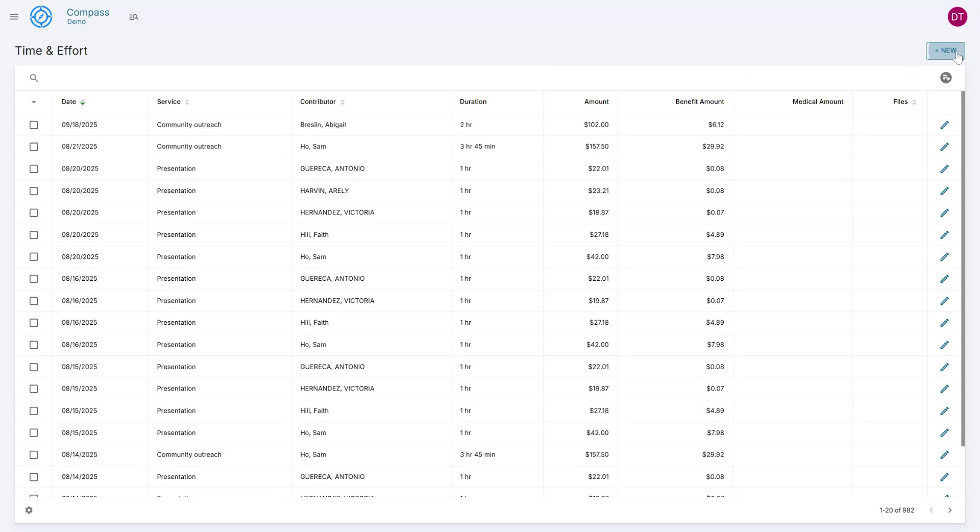This screenshot has width=980, height=532.
Task: Expand sorting options on the Service column
Action: pos(186,102)
